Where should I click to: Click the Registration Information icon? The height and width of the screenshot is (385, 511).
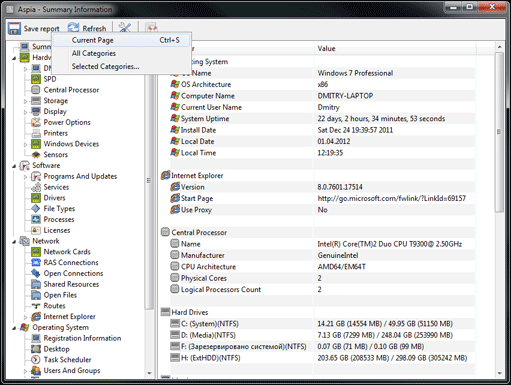click(x=36, y=338)
